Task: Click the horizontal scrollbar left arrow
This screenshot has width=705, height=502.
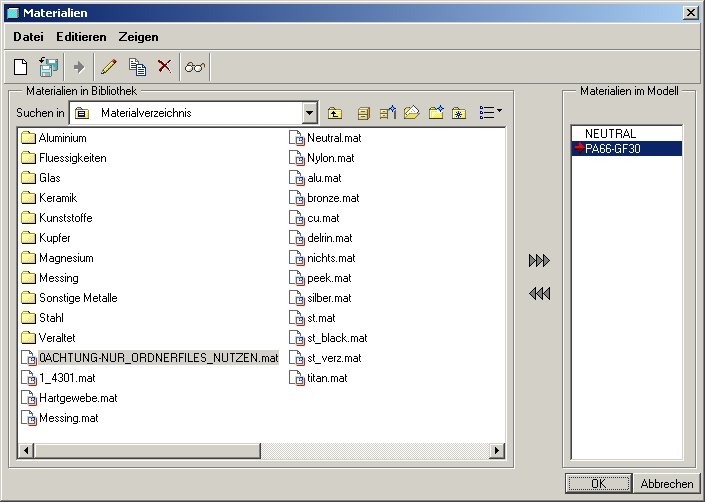Action: pos(26,450)
